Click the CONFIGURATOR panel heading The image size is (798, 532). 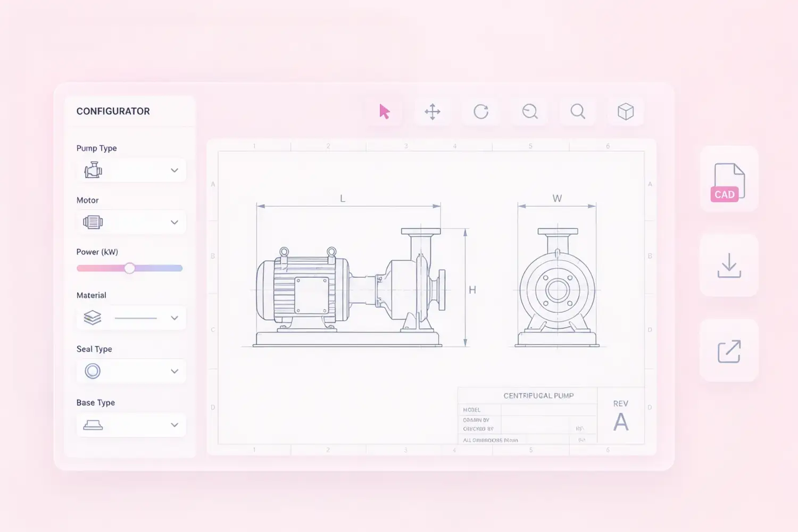coord(113,111)
